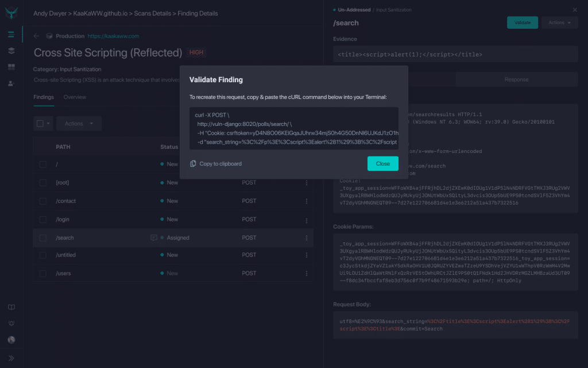The image size is (588, 368).
Task: Open the Actions dropdown above findings table
Action: [79, 124]
